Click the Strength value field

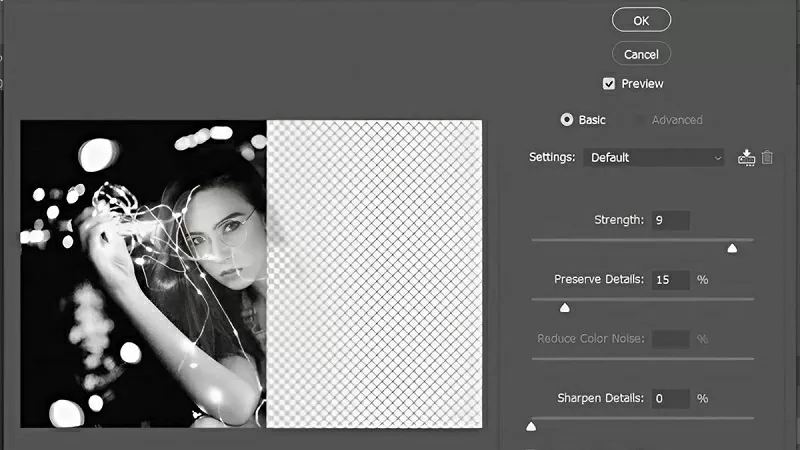tap(670, 220)
